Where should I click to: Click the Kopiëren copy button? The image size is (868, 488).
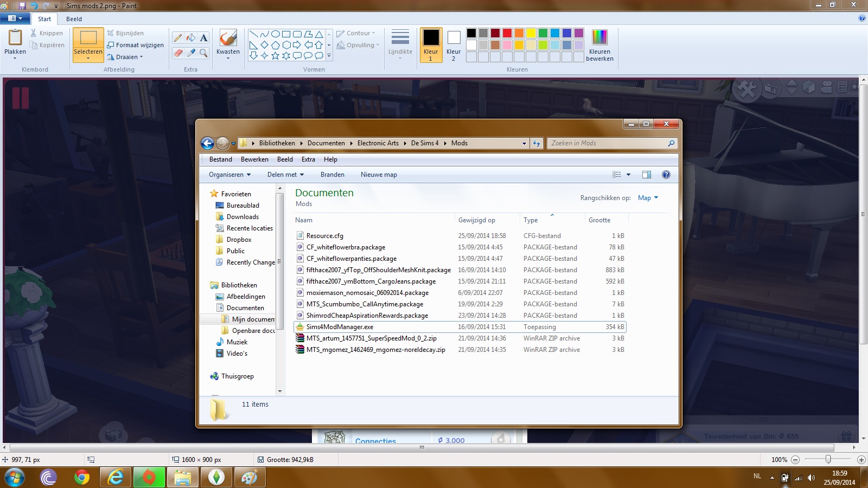[x=48, y=45]
